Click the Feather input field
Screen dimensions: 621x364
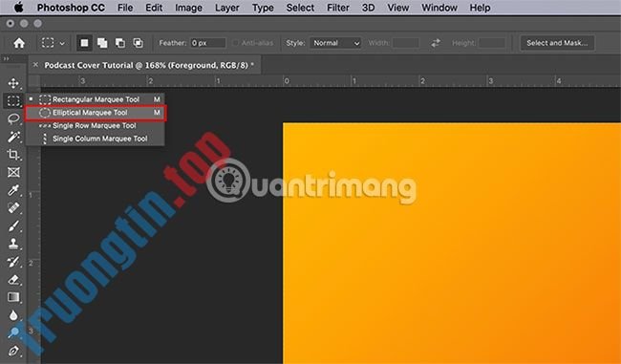pos(208,43)
